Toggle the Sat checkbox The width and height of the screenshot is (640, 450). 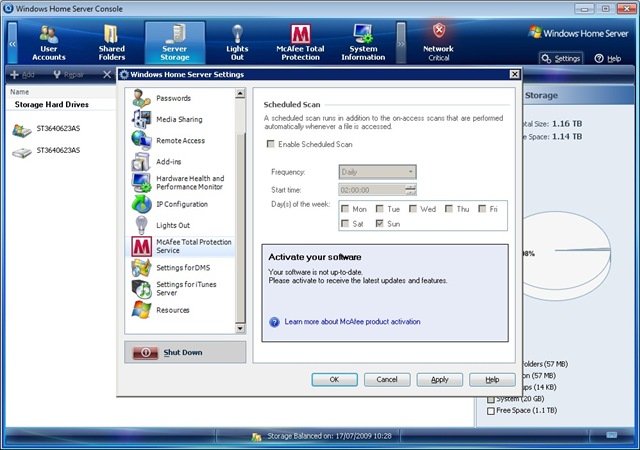coord(345,223)
